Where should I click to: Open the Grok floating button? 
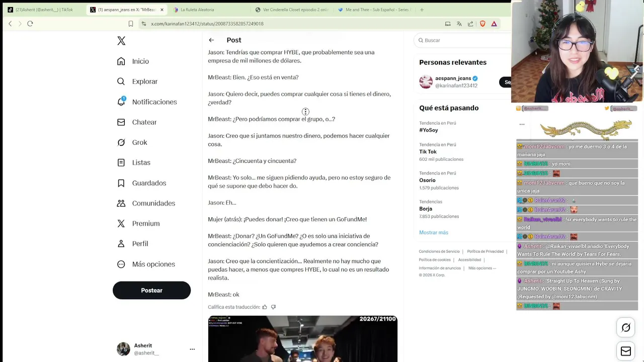[x=626, y=328]
